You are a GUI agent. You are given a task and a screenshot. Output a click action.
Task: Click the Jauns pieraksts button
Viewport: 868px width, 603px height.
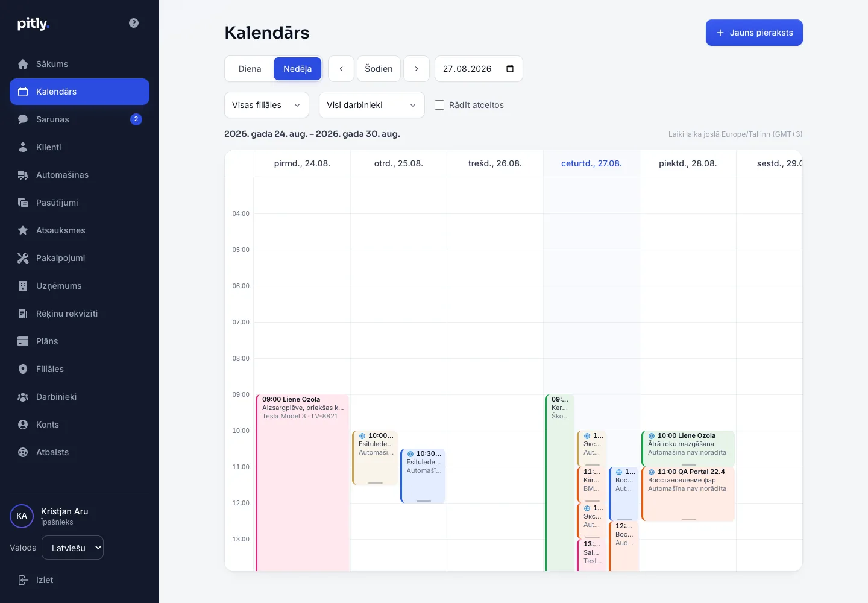[x=754, y=33]
